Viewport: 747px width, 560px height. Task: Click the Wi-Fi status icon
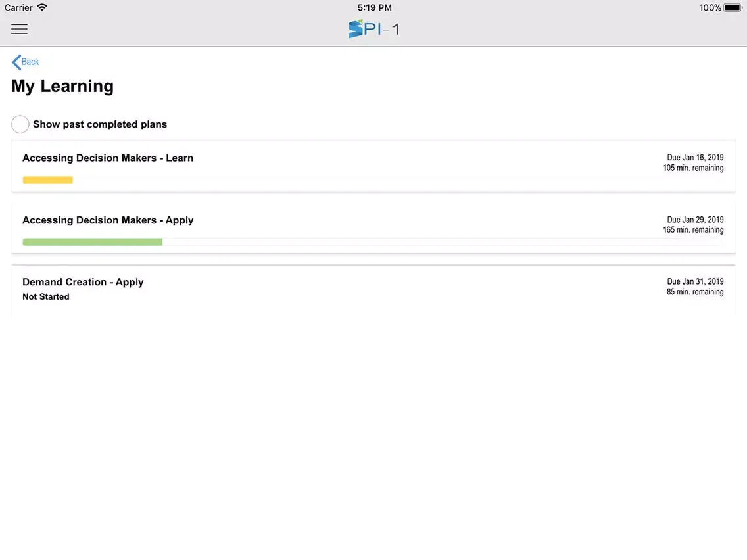[x=43, y=7]
